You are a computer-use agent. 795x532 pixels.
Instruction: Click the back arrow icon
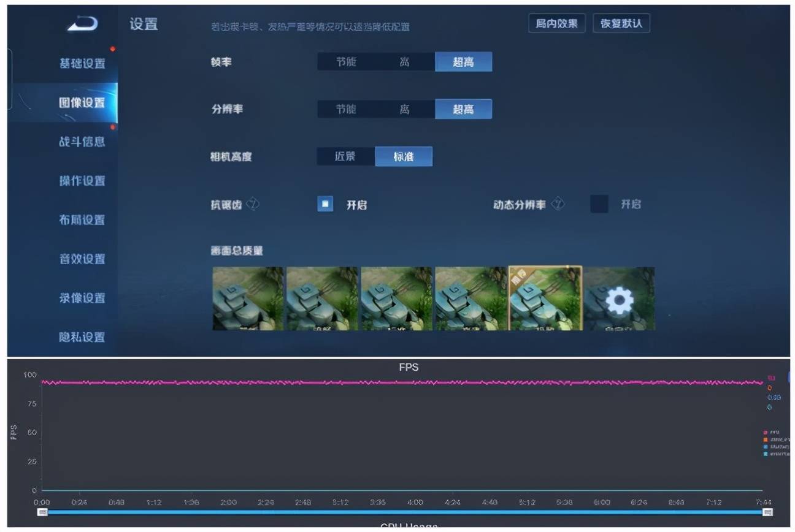[83, 24]
